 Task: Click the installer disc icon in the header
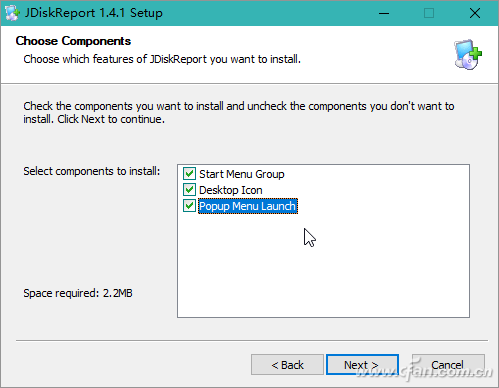(468, 55)
